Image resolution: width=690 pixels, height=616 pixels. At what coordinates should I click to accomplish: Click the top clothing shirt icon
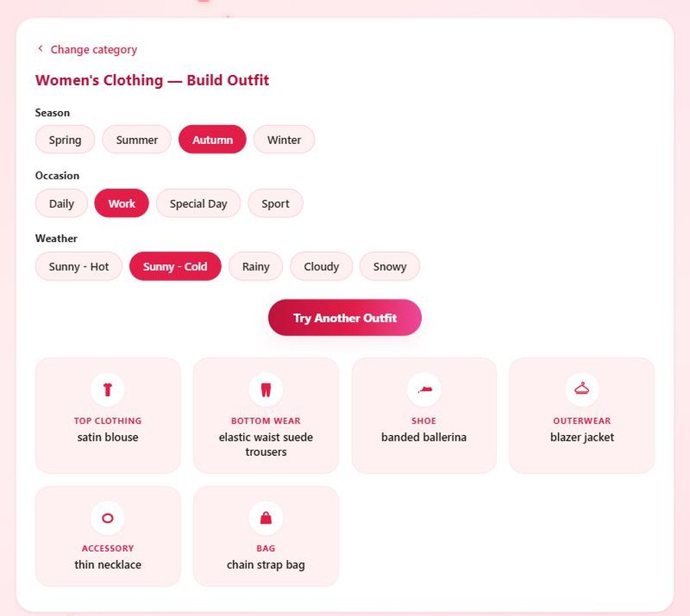click(108, 389)
